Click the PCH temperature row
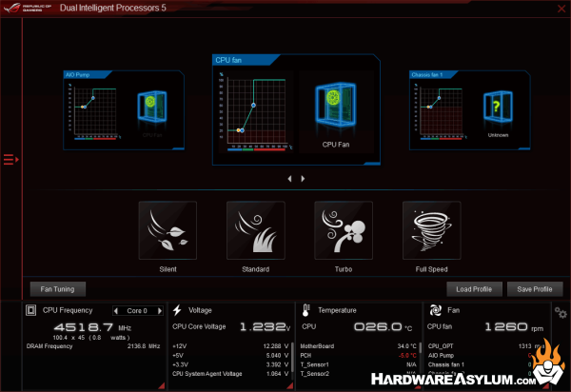 pos(359,355)
